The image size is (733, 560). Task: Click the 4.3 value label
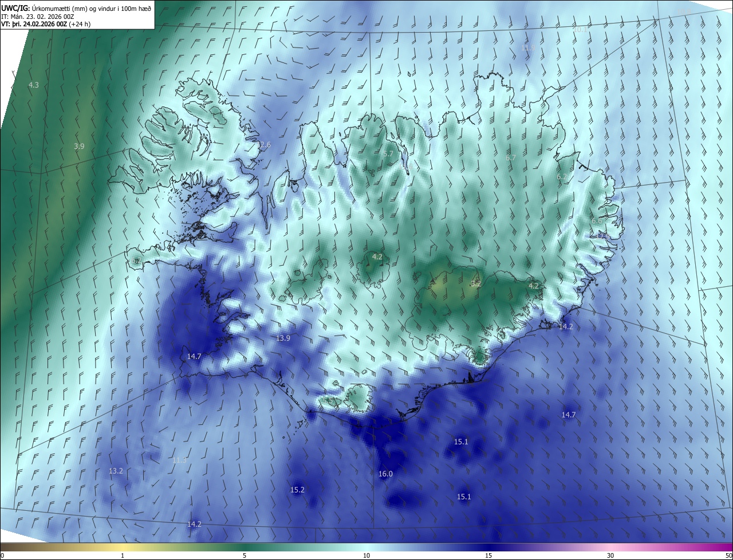point(34,85)
